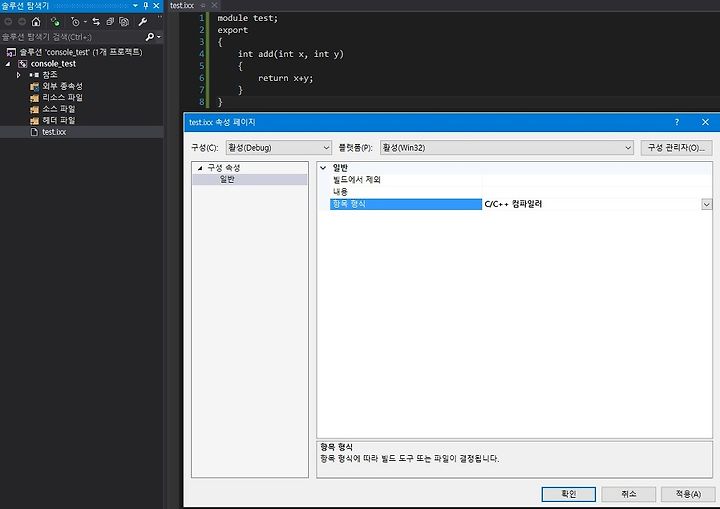The height and width of the screenshot is (509, 720).
Task: Click the Collapse All icon in Solution Explorer
Action: [x=110, y=22]
